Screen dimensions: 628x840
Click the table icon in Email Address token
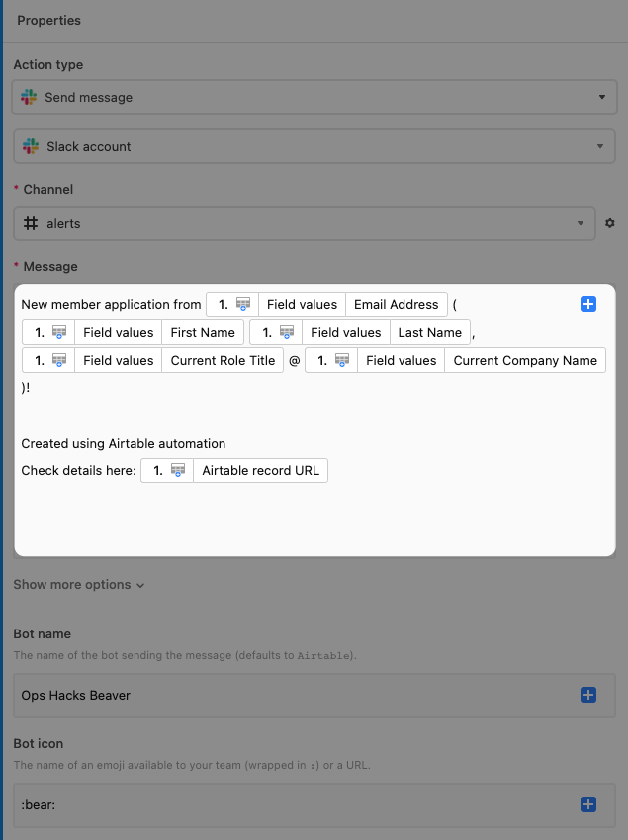tap(243, 304)
